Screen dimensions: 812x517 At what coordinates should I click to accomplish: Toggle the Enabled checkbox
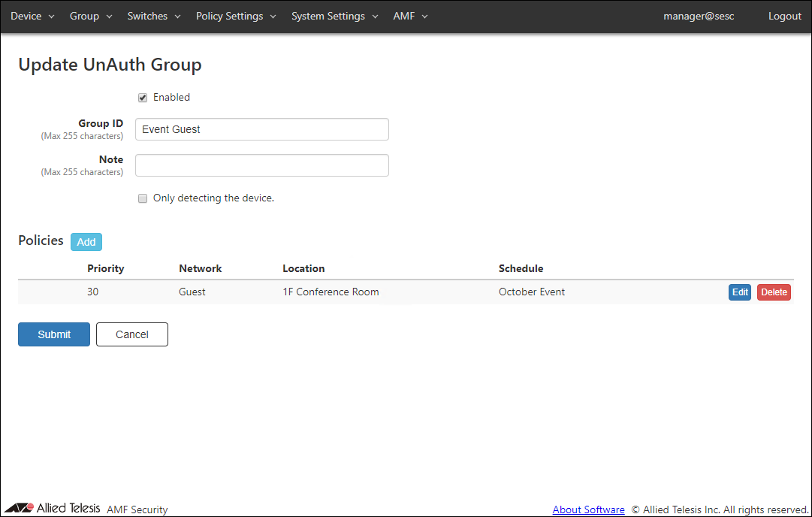click(x=143, y=98)
